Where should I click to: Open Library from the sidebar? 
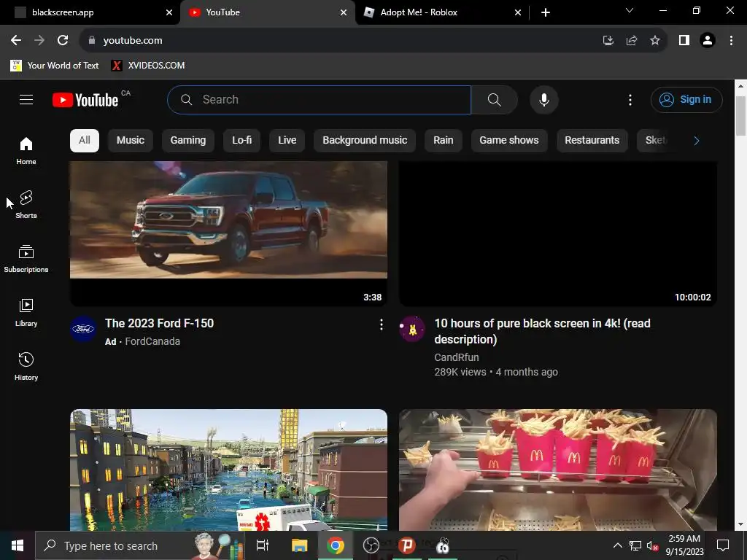(26, 313)
